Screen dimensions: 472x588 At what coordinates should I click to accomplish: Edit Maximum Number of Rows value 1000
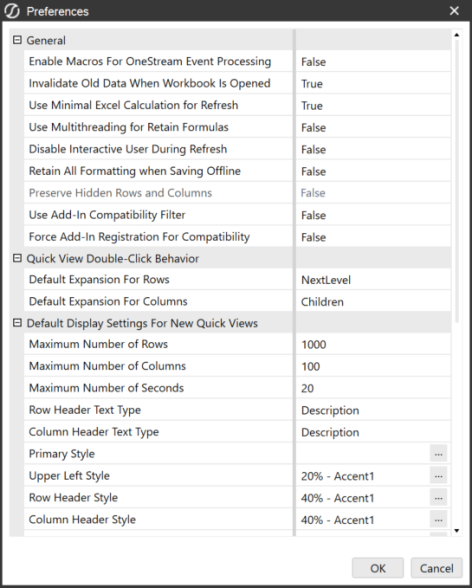[x=373, y=344]
